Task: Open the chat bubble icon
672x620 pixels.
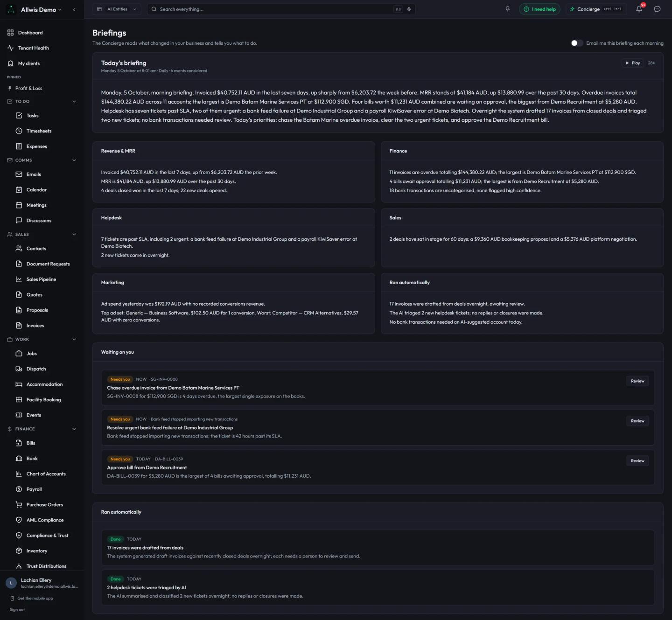Action: pos(657,9)
